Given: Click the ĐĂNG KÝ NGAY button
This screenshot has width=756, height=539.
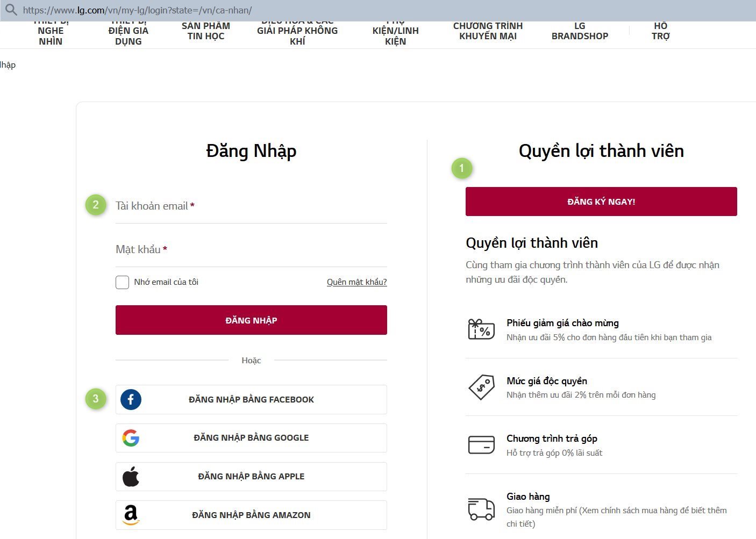Looking at the screenshot, I should pos(601,202).
